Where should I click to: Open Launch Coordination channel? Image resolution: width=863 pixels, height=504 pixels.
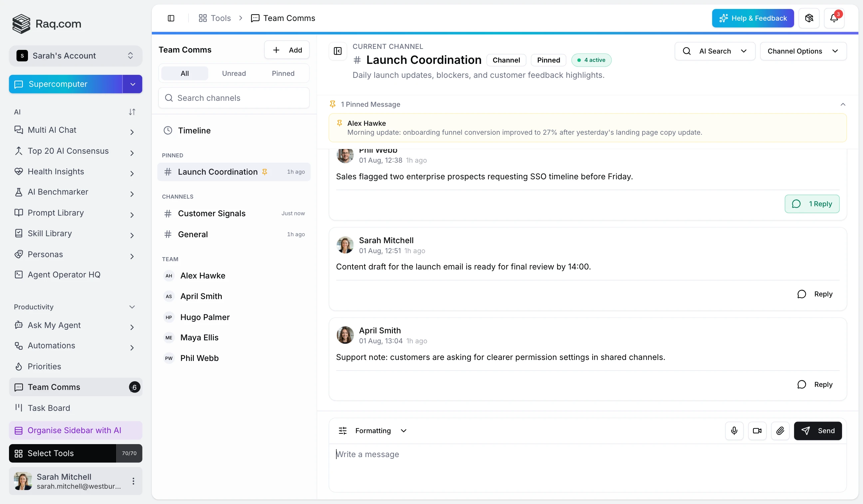(x=234, y=172)
